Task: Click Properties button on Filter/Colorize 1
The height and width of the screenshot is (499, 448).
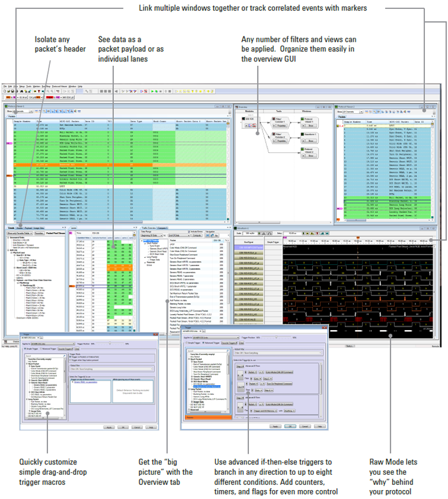Action: [280, 125]
